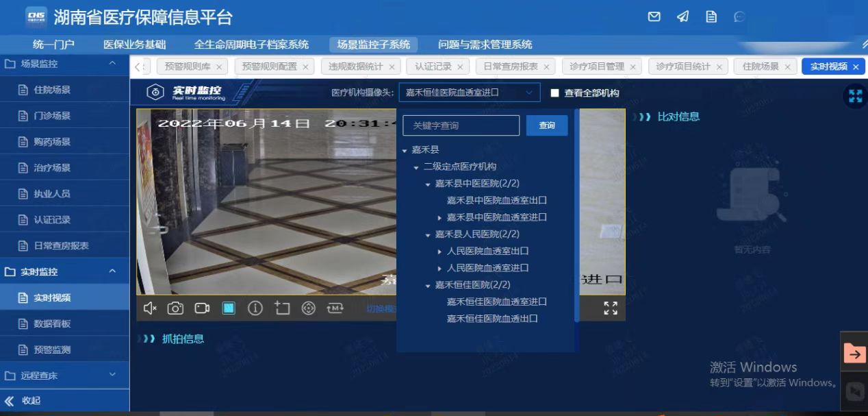The height and width of the screenshot is (416, 868).
Task: Start recording with the video camera icon
Action: (202, 308)
